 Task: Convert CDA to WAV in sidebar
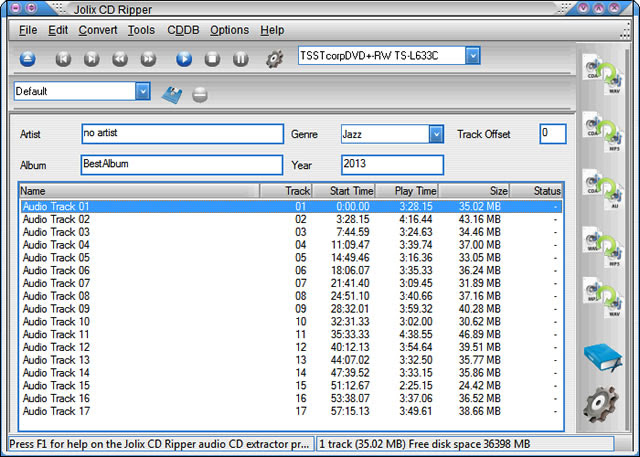pyautogui.click(x=603, y=75)
